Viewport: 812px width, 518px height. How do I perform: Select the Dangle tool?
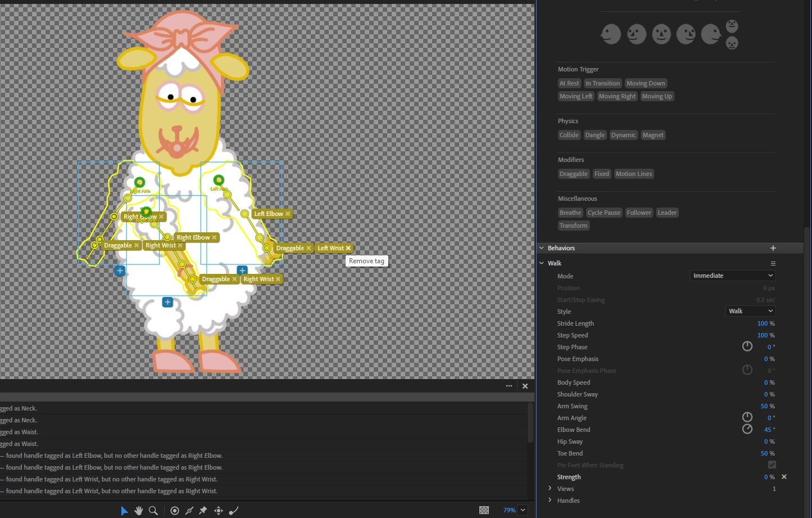[234, 511]
